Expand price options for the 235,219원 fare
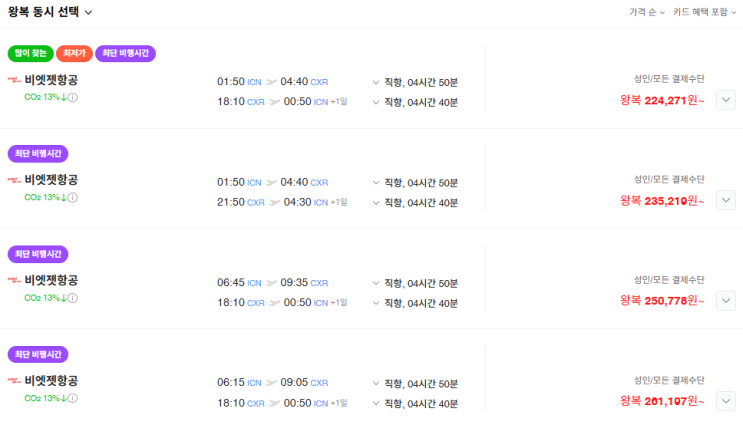 click(726, 199)
